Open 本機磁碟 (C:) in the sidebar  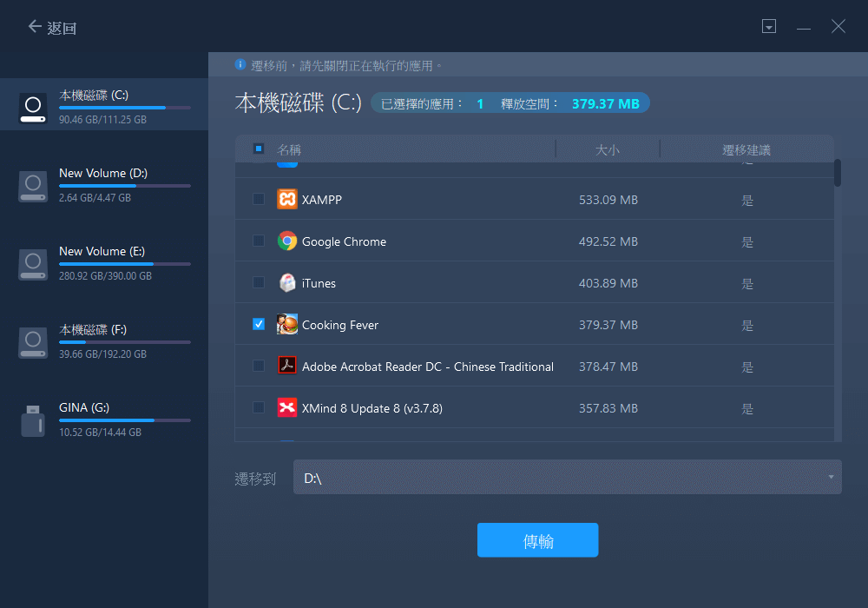104,104
